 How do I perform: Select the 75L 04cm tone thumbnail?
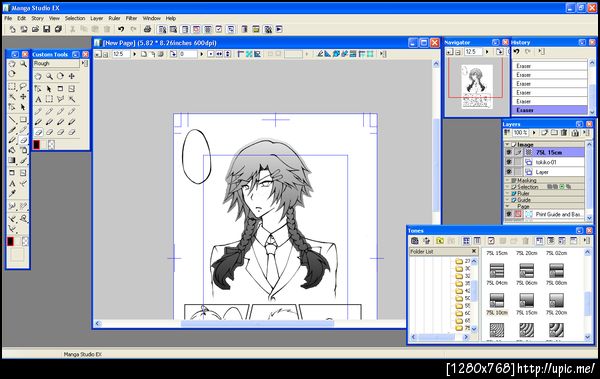(x=497, y=271)
